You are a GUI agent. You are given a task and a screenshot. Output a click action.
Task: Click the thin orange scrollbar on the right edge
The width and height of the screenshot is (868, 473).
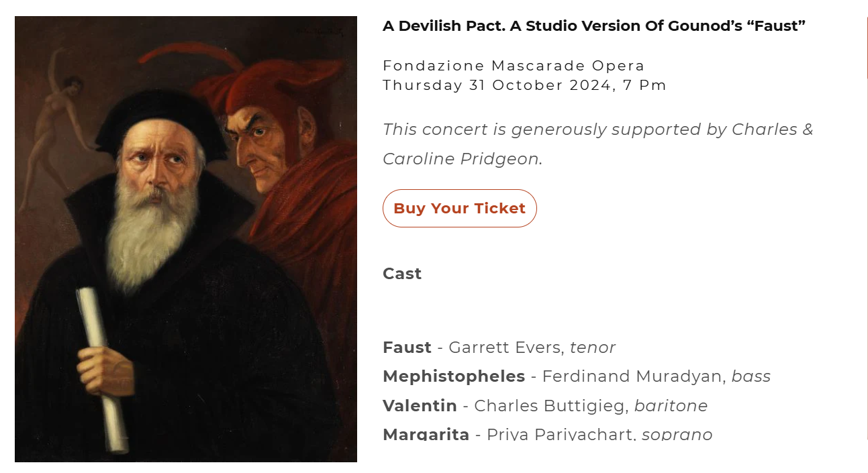pyautogui.click(x=867, y=47)
